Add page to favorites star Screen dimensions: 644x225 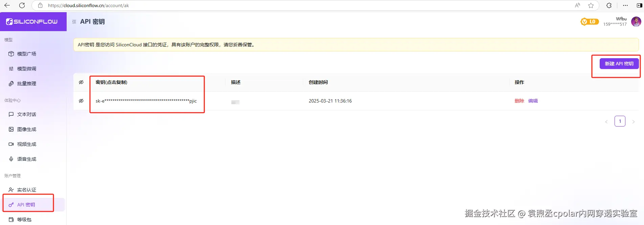(591, 5)
